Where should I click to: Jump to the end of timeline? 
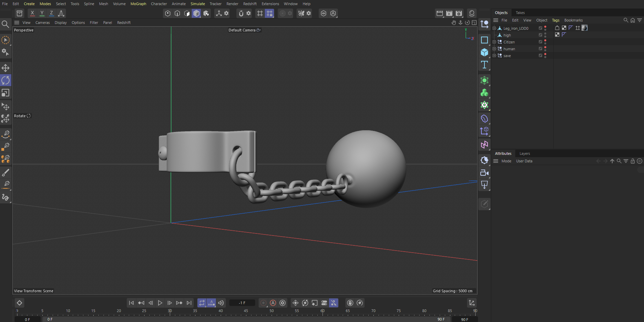(x=189, y=303)
